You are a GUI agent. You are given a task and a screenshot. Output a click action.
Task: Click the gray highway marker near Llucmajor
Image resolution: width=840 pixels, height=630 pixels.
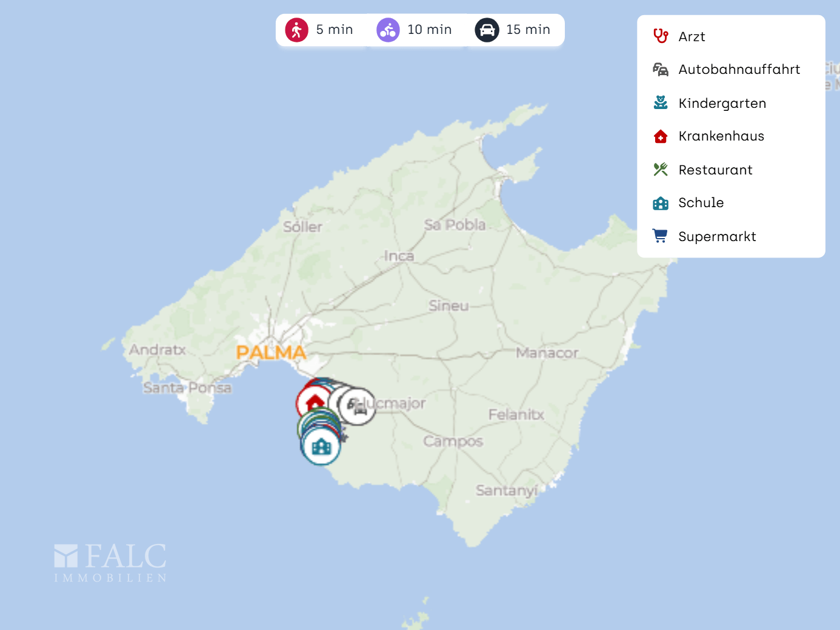click(x=358, y=406)
